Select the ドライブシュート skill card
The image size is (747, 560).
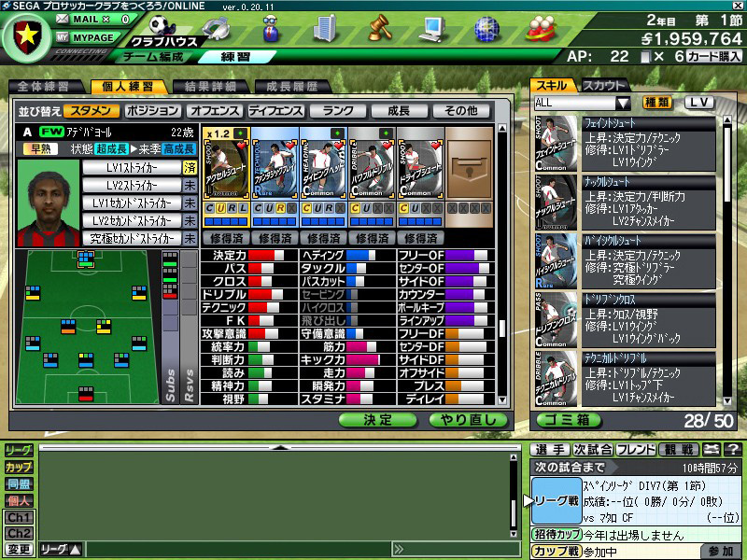pyautogui.click(x=421, y=169)
